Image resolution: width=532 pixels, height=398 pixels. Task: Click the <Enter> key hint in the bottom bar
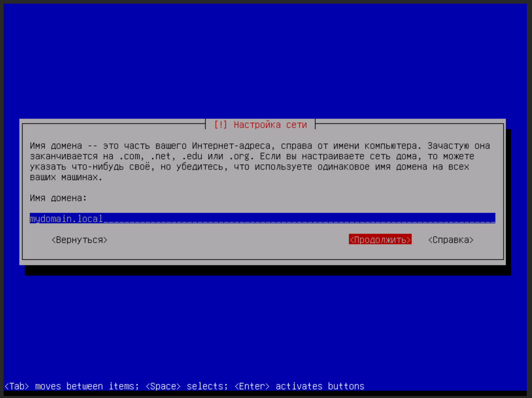(252, 386)
